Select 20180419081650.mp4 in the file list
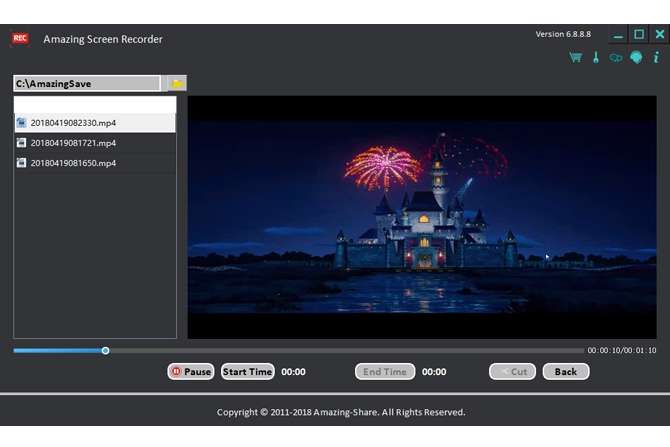 pos(95,163)
